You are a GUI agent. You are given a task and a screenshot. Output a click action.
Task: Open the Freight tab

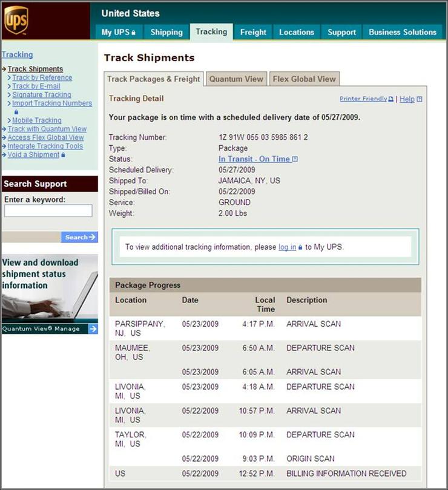[x=253, y=32]
